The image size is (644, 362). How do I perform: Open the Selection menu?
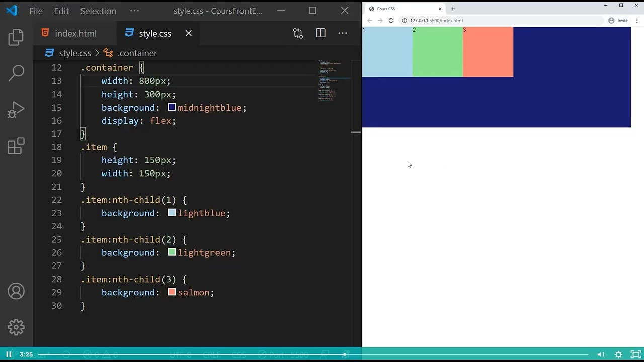[x=98, y=11]
